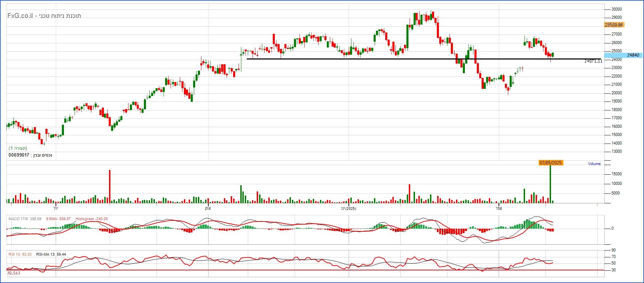Click the 50 level on RSI axis
Image resolution: width=644 pixels, height=283 pixels.
614,263
